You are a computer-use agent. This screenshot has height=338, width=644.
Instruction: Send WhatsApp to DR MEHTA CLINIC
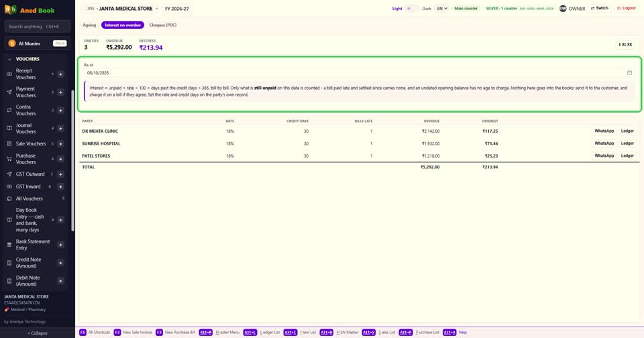[x=604, y=131]
